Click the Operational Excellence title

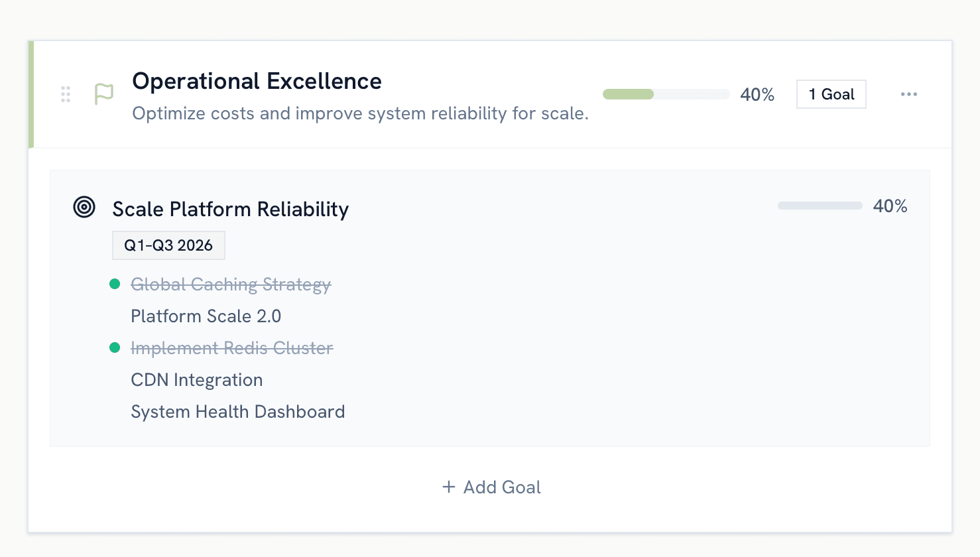coord(257,81)
